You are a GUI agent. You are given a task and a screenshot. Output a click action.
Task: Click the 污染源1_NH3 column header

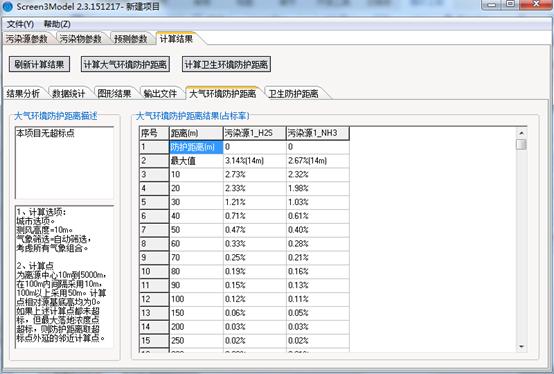point(318,133)
